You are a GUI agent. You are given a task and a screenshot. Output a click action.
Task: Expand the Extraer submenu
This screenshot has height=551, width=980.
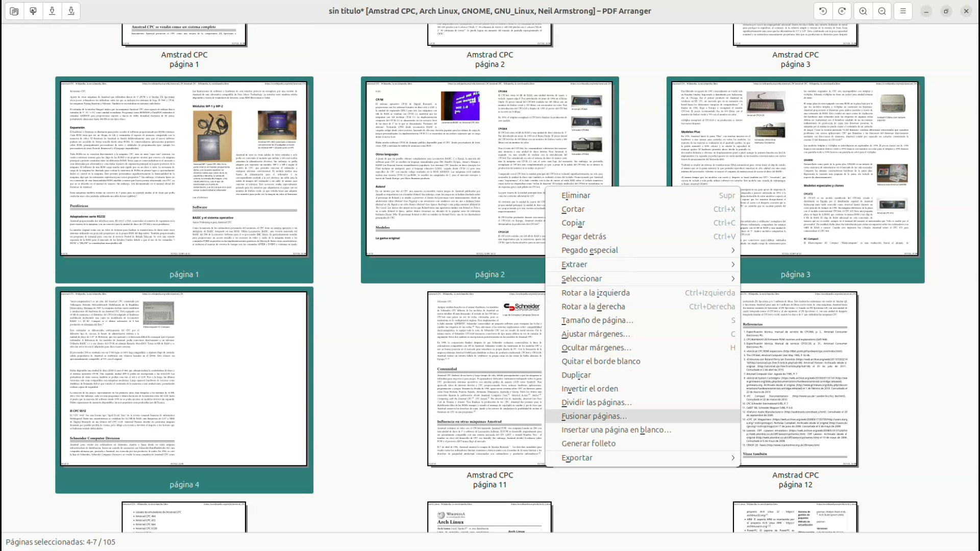[x=643, y=265]
